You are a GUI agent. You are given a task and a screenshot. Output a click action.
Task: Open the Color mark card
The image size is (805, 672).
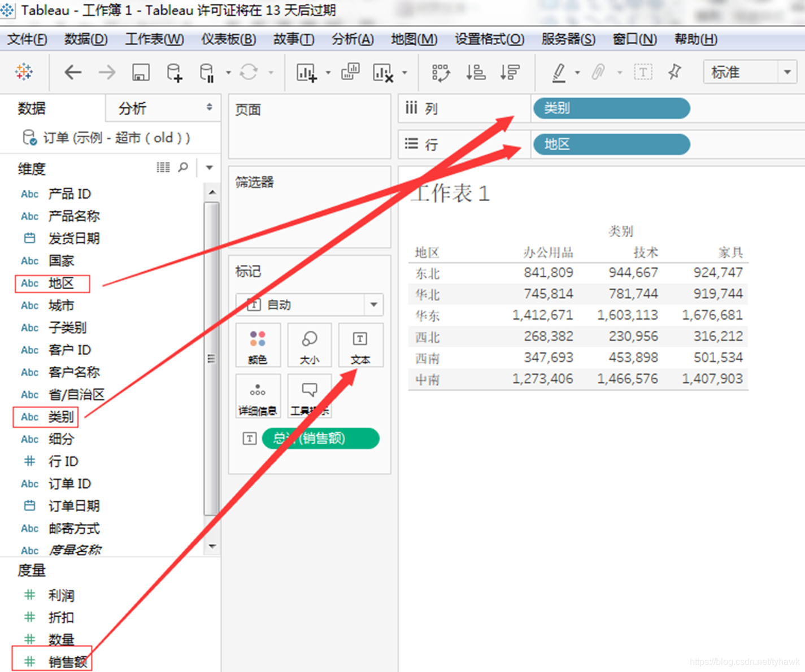tap(258, 346)
